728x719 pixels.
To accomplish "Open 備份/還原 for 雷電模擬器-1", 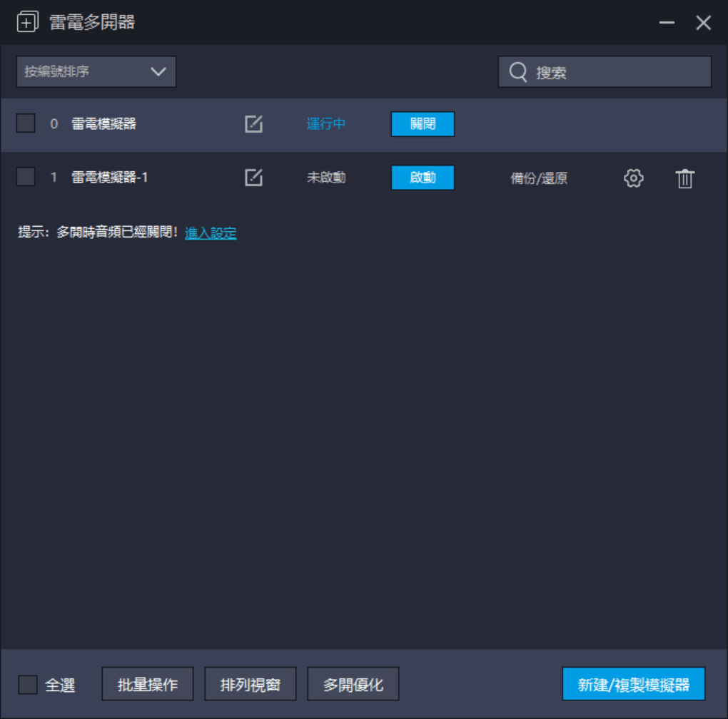I will pos(539,178).
